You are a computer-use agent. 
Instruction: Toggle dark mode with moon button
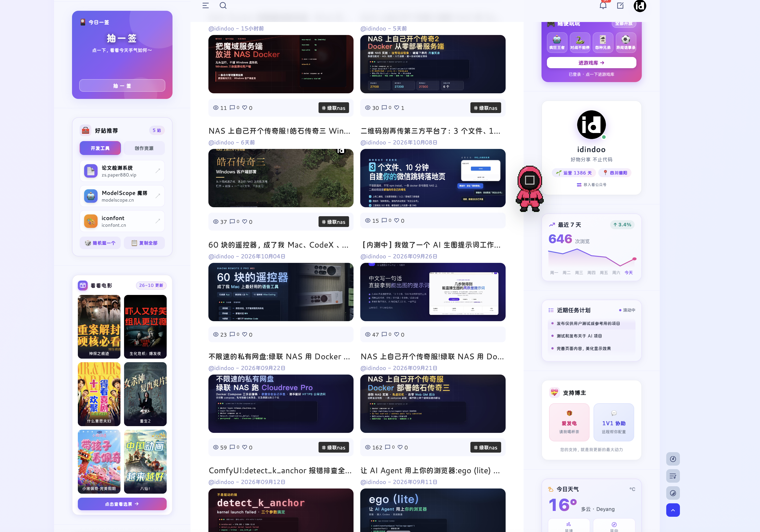click(673, 493)
